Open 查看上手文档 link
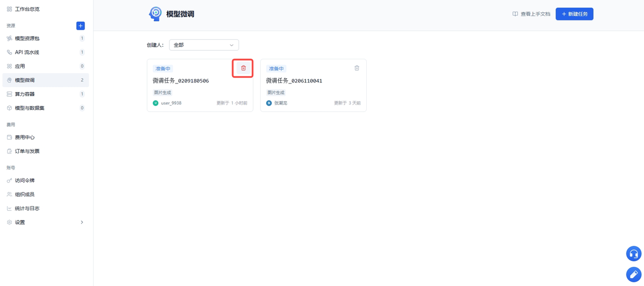Image resolution: width=644 pixels, height=286 pixels. [531, 14]
